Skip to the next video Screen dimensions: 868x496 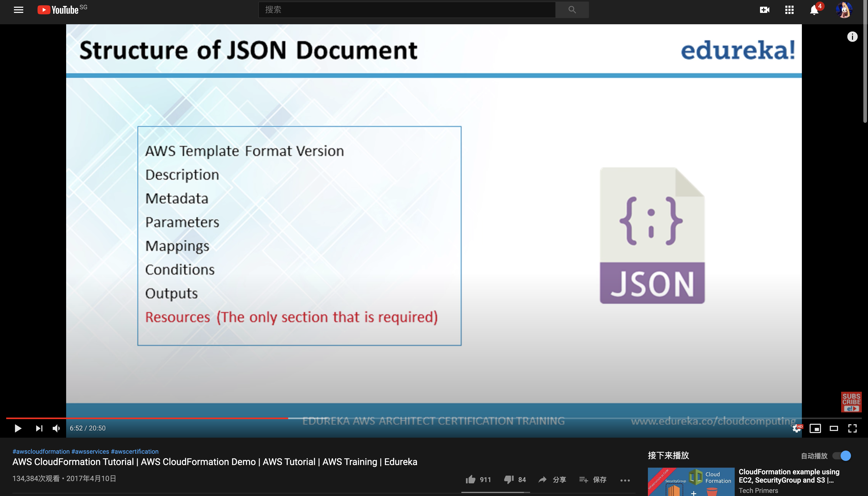click(x=39, y=428)
